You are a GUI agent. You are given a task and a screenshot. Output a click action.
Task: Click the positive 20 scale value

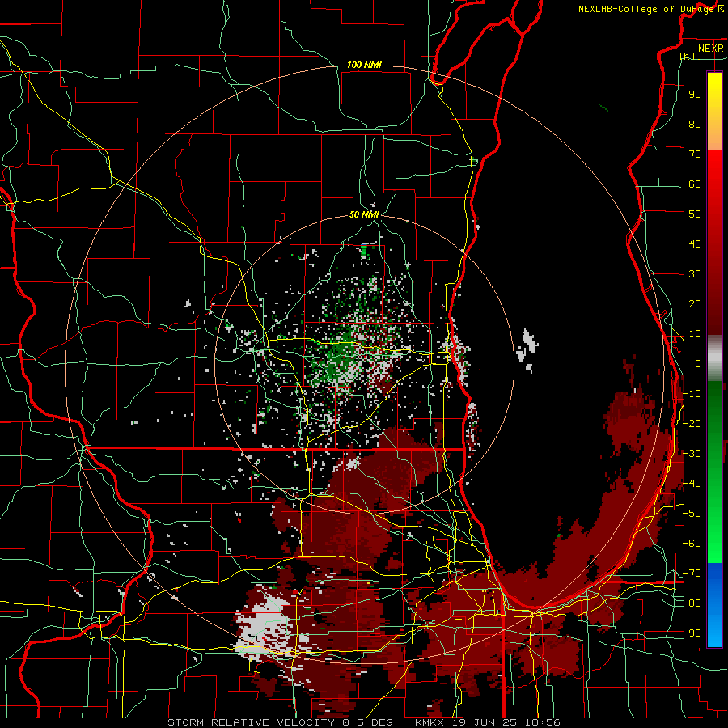click(x=695, y=303)
